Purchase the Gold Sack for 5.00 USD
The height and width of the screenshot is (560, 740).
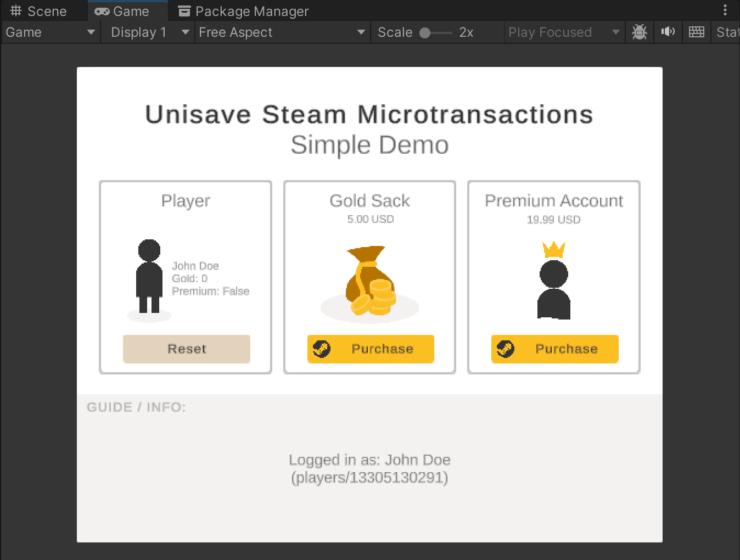point(382,349)
